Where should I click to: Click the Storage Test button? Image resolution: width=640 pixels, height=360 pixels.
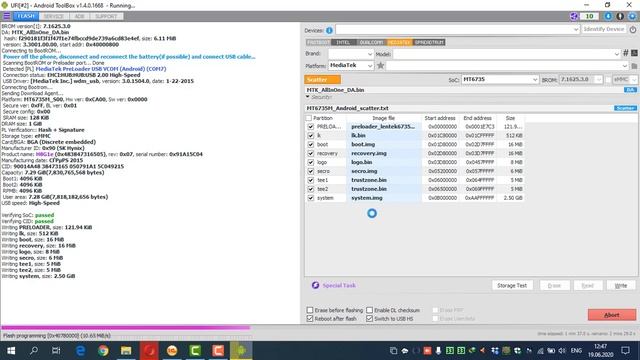tap(512, 285)
